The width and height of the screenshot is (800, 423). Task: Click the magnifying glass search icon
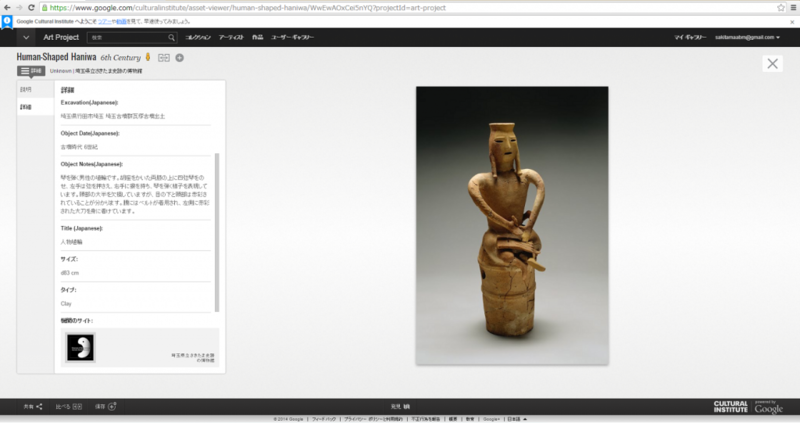click(x=171, y=37)
